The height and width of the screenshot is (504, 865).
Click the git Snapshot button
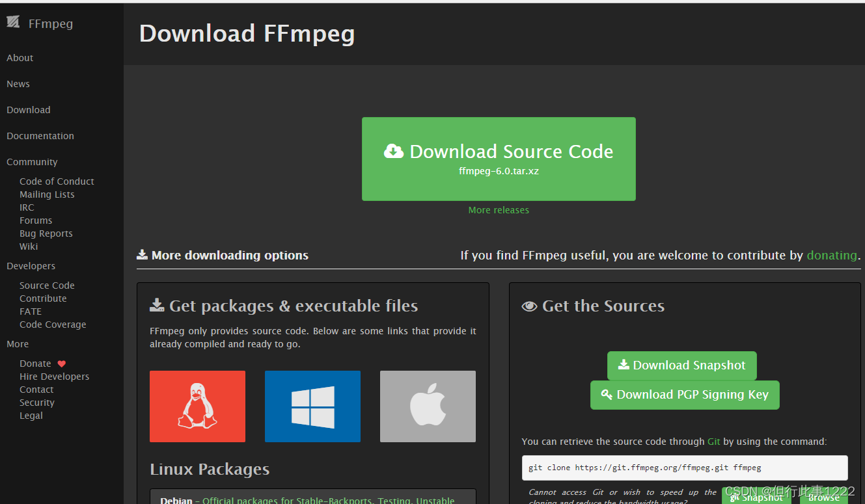coord(756,497)
